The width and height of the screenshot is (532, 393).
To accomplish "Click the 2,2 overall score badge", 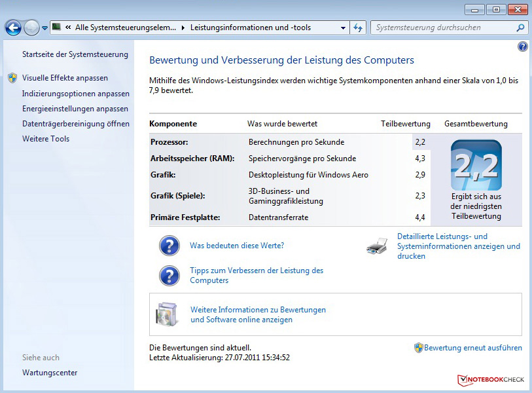I will [x=476, y=165].
